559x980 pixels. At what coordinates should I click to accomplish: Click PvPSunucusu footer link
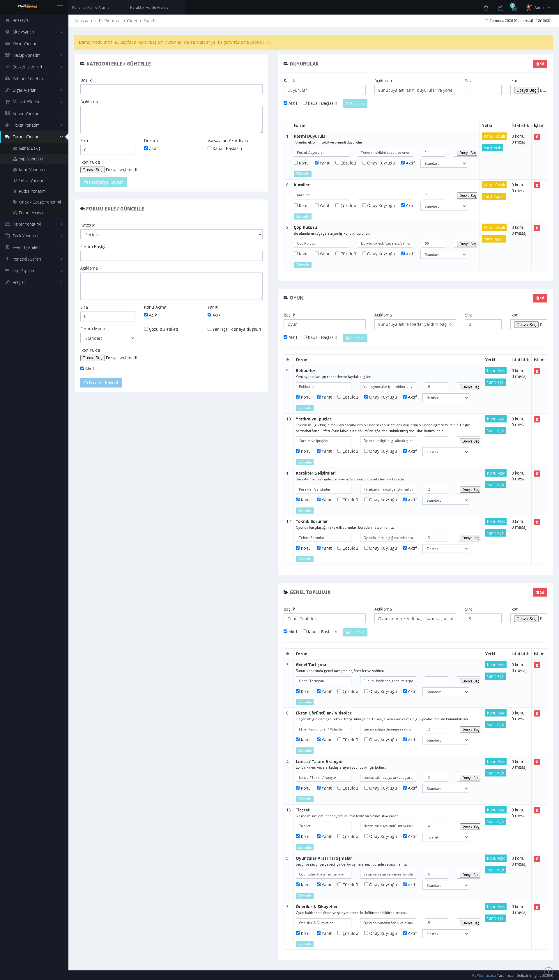484,975
